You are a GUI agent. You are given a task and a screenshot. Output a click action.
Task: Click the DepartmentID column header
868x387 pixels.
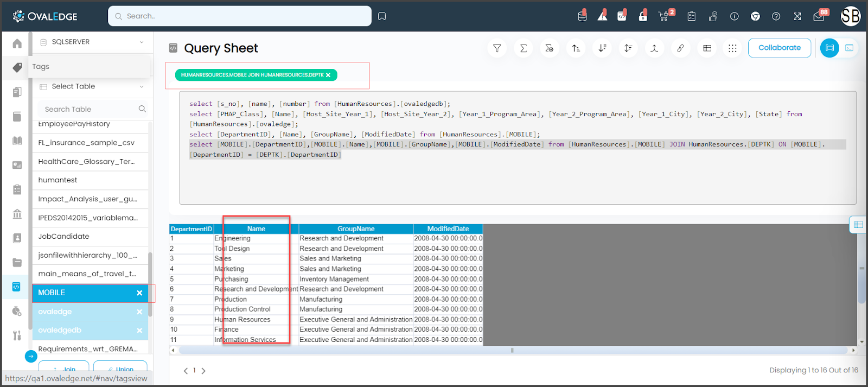[x=191, y=229]
